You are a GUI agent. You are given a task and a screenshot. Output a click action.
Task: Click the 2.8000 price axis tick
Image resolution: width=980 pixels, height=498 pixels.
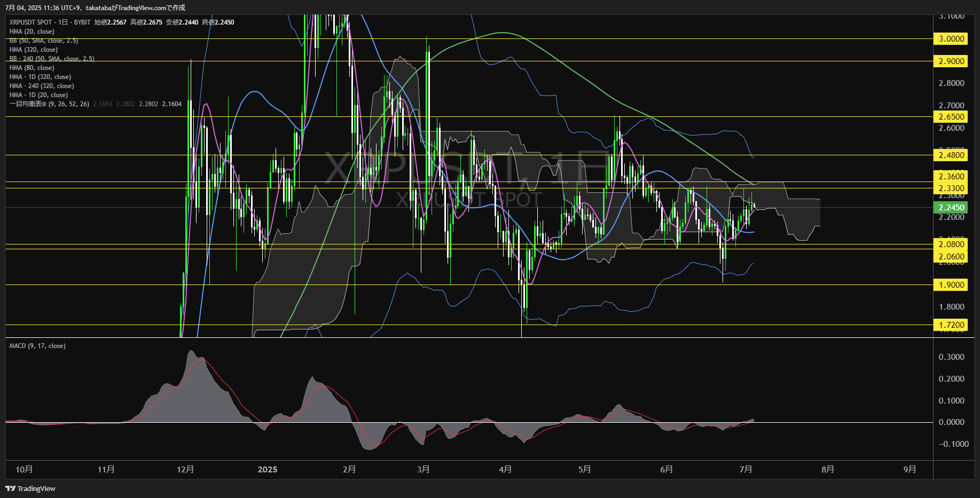952,83
